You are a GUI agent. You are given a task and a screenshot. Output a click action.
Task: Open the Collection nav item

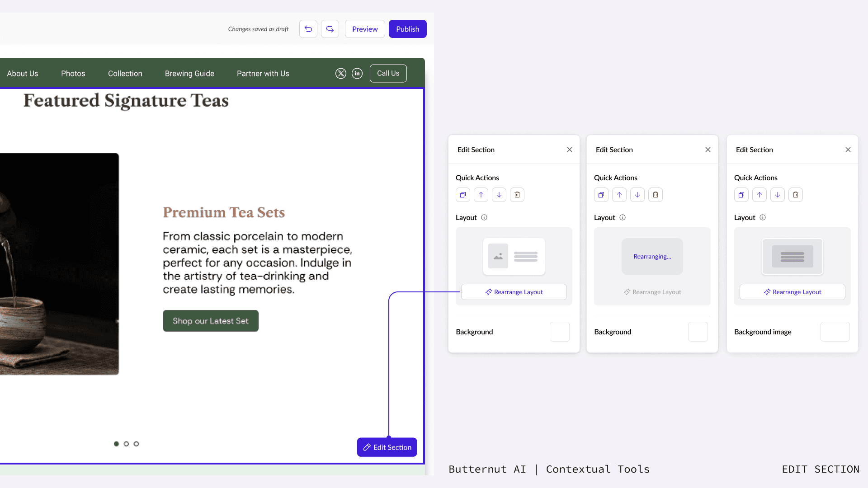(125, 74)
